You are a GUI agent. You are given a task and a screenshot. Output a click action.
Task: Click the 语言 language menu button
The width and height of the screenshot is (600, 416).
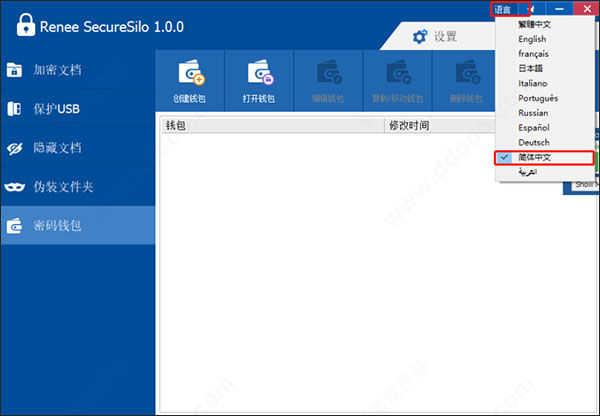coord(502,9)
